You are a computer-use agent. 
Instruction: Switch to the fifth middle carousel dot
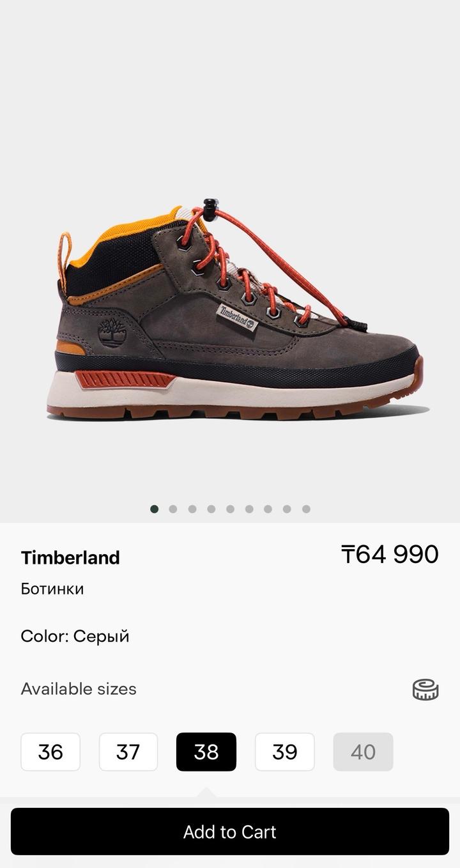pyautogui.click(x=230, y=509)
